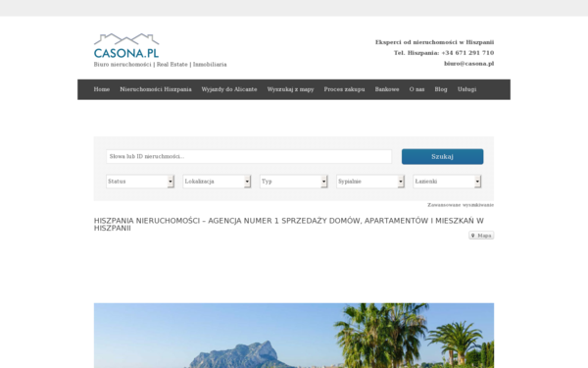
Task: Click the biuro@casona.pl email address
Action: pyautogui.click(x=468, y=64)
